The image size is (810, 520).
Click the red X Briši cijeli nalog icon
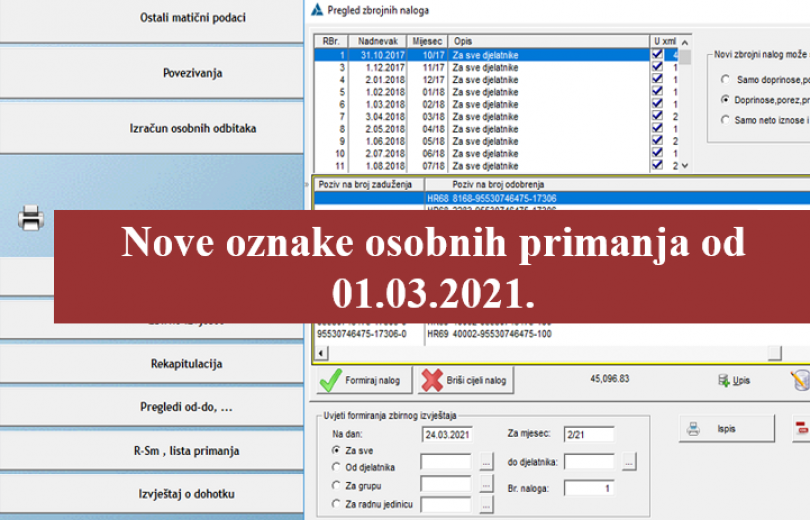[432, 381]
